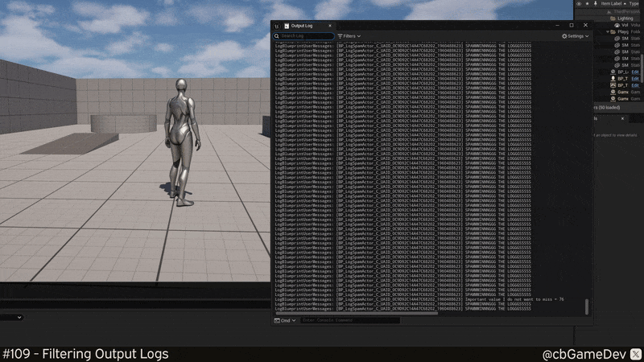The width and height of the screenshot is (644, 362).
Task: Sort Outliner by Type column
Action: (634, 4)
